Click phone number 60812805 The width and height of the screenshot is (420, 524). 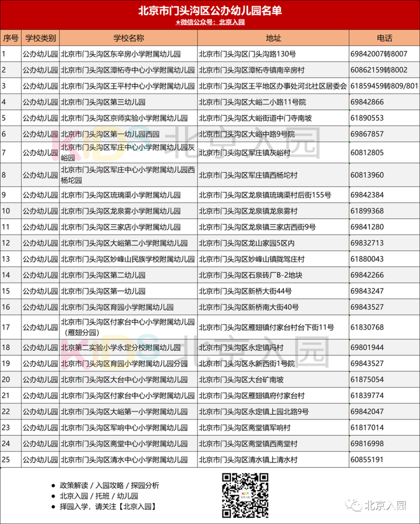click(x=367, y=153)
